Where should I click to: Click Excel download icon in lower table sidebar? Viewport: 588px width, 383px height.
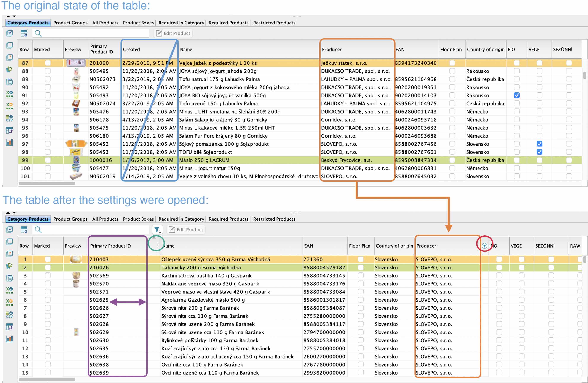pos(9,290)
